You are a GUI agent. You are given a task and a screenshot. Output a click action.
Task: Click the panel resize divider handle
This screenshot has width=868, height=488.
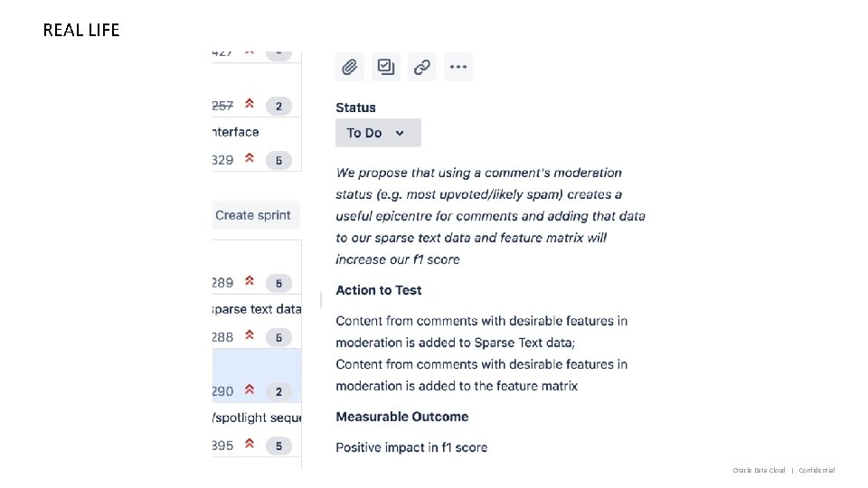click(321, 300)
